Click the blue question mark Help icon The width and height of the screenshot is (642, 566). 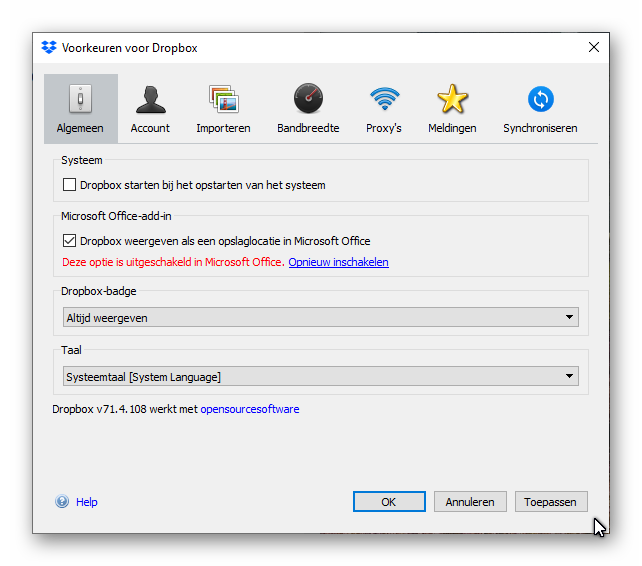pyautogui.click(x=62, y=501)
